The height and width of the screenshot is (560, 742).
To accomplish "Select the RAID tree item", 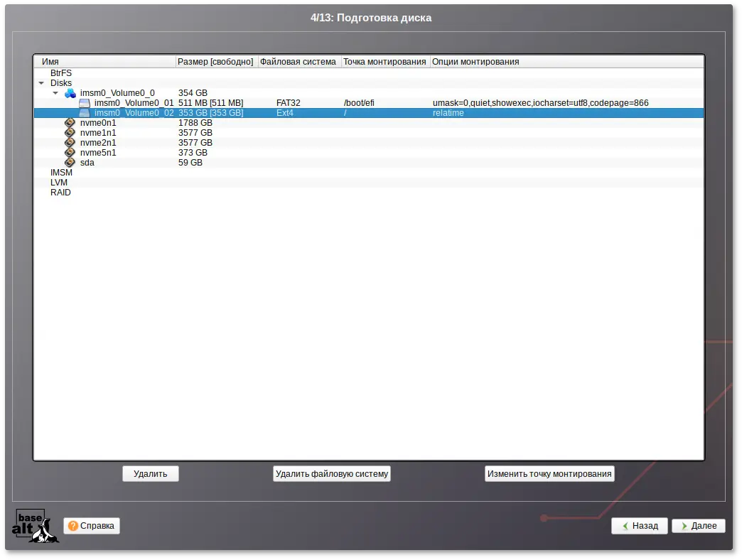I will [x=60, y=193].
